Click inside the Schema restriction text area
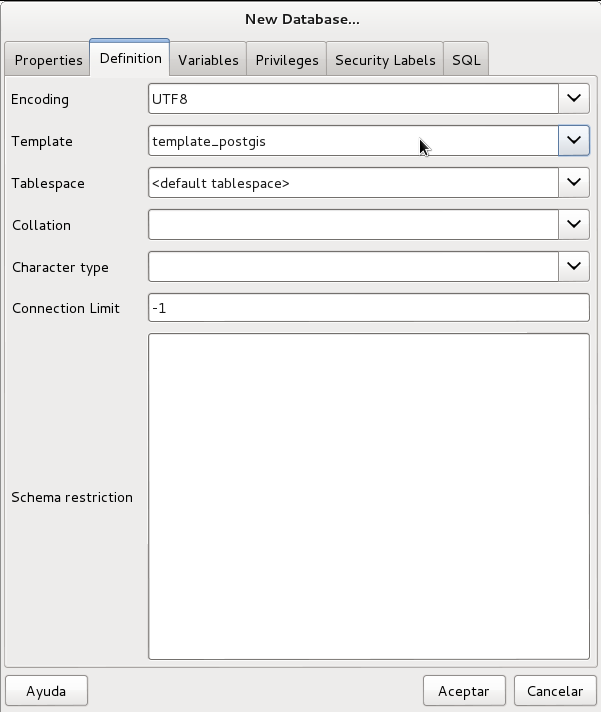Screen dimensions: 601x712 [369, 496]
